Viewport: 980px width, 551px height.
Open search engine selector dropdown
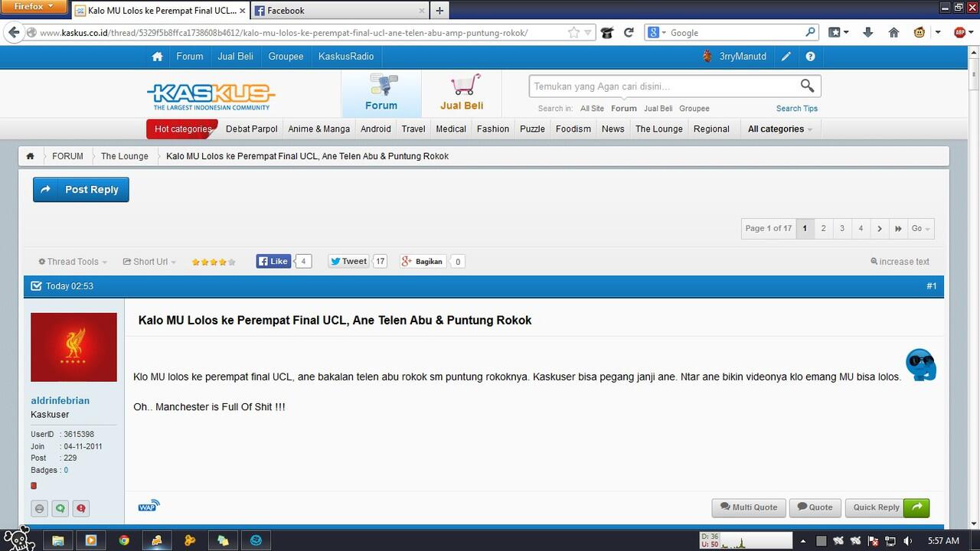tap(658, 32)
